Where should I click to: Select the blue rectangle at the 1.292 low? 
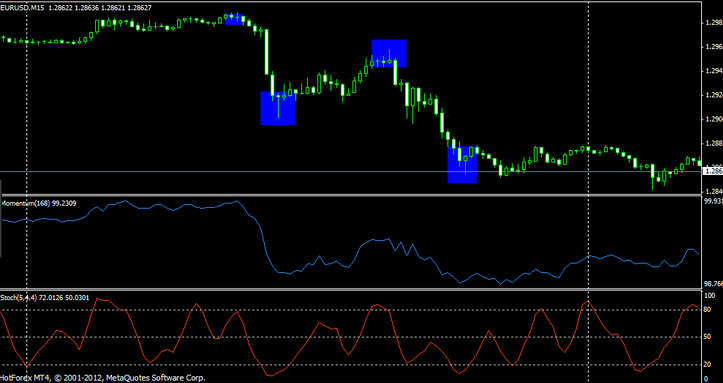(x=278, y=108)
